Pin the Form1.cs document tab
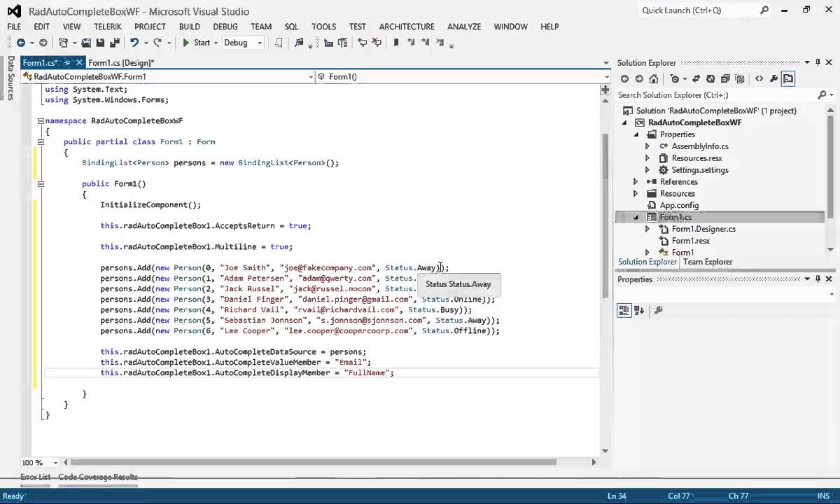Screen dimensions: 840x504 [66, 63]
